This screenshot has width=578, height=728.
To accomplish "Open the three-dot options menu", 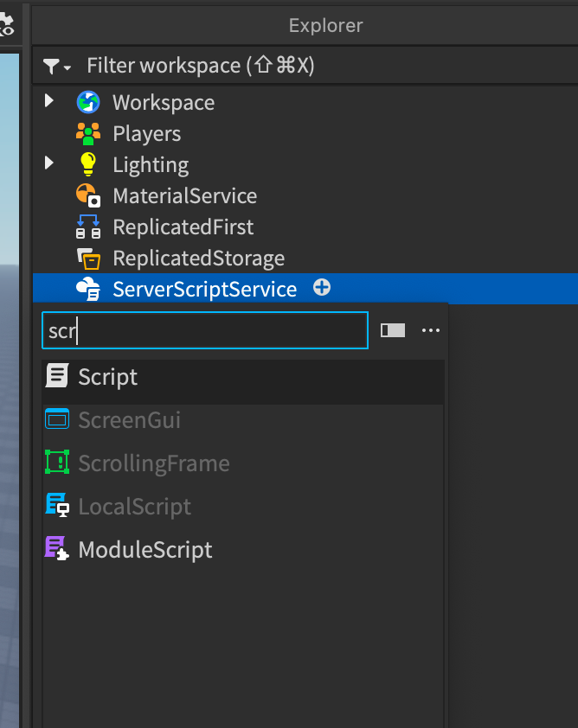I will pos(431,330).
